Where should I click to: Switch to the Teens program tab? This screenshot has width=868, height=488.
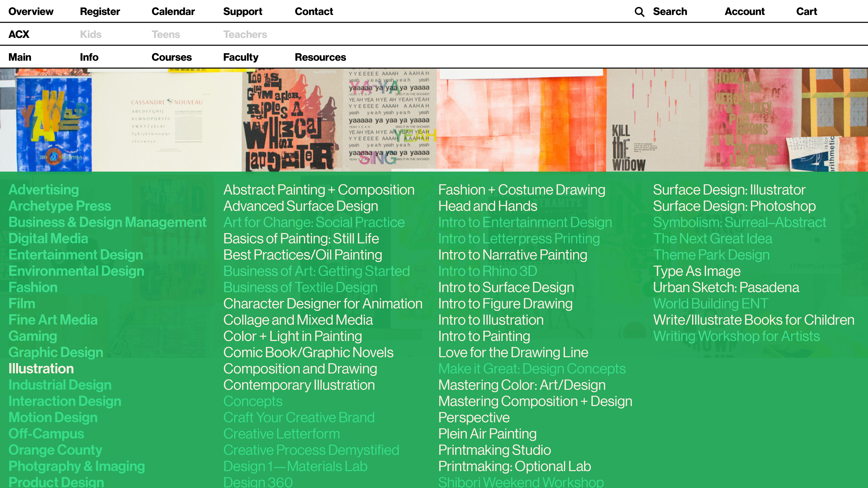166,34
